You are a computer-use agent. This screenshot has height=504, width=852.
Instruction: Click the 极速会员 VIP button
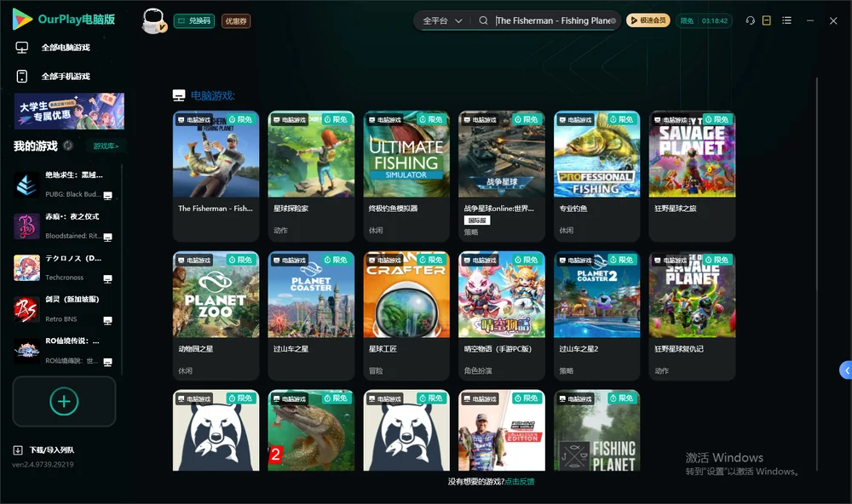coord(648,20)
